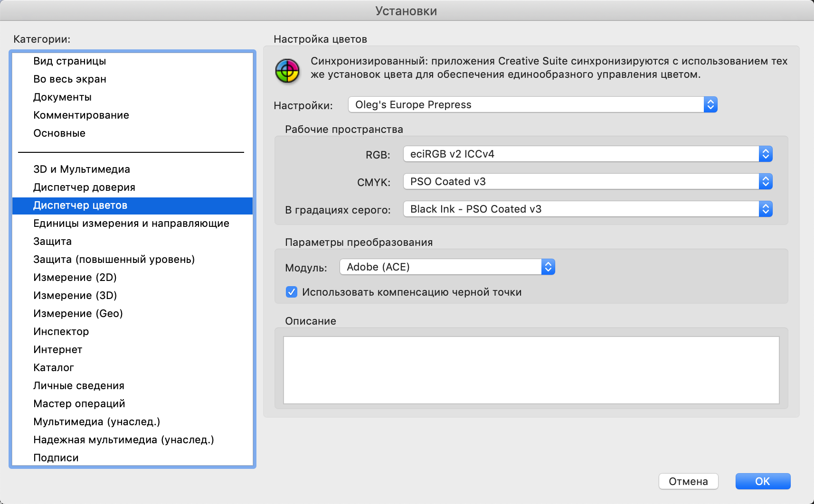Click inside the Описание text box
The image size is (814, 504).
[x=531, y=370]
